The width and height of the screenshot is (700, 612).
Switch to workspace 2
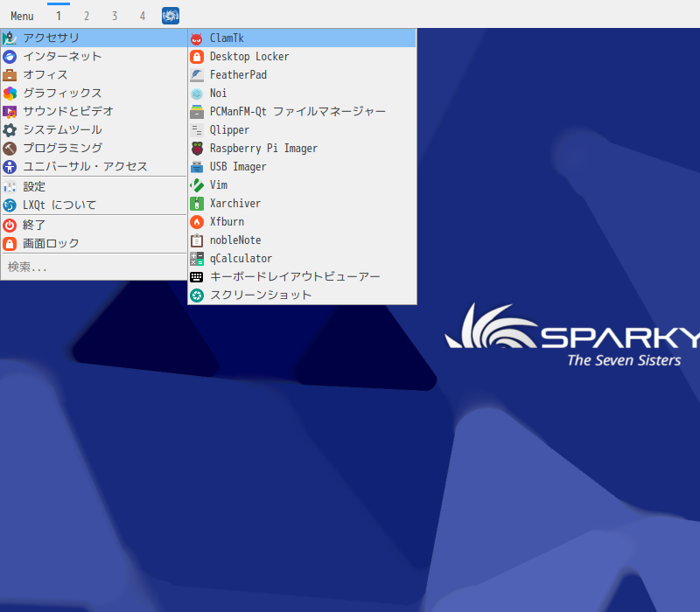tap(87, 16)
